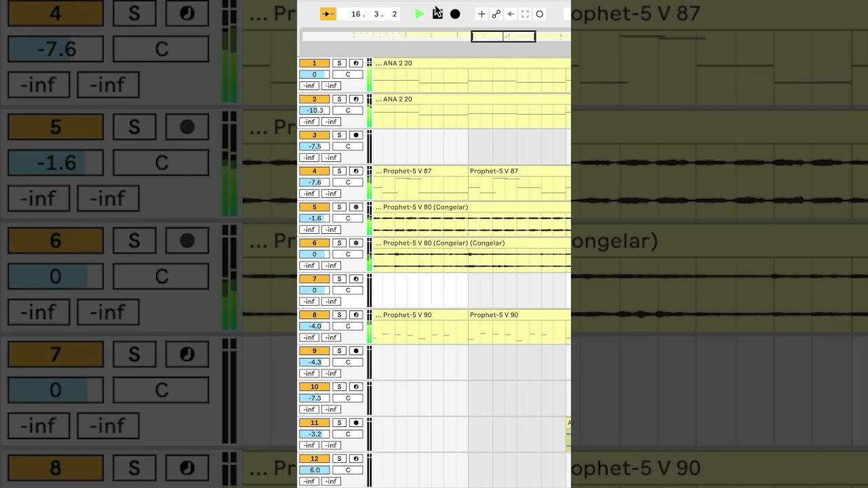Click the Capture MIDI bracket icon
The height and width of the screenshot is (488, 868).
tap(525, 14)
